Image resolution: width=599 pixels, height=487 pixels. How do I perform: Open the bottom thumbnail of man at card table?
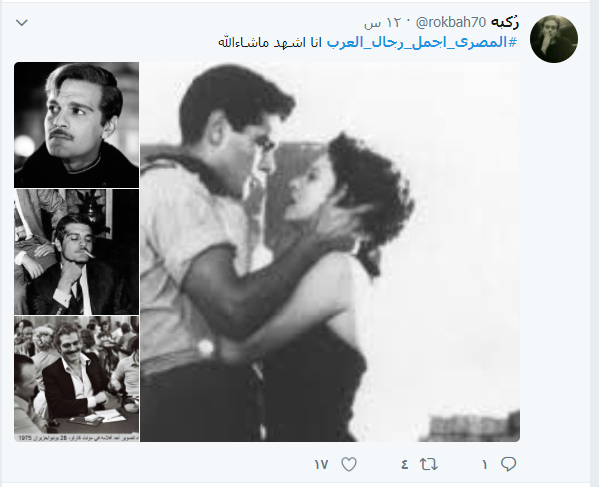tap(76, 379)
